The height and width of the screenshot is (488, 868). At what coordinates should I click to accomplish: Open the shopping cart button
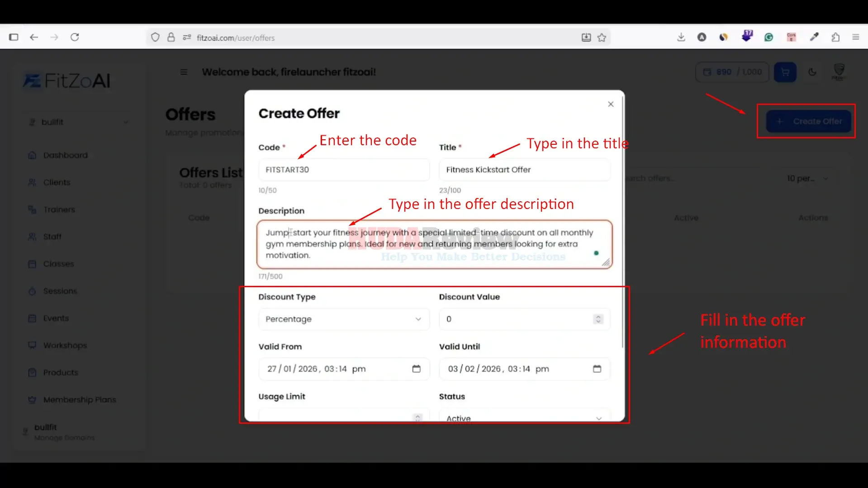pos(785,72)
